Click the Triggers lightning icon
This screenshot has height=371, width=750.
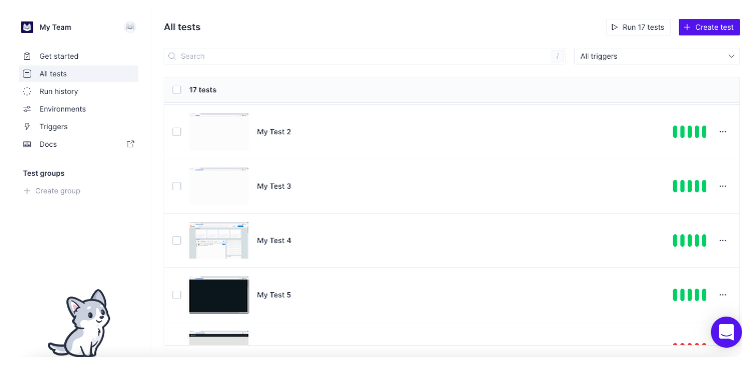point(27,127)
